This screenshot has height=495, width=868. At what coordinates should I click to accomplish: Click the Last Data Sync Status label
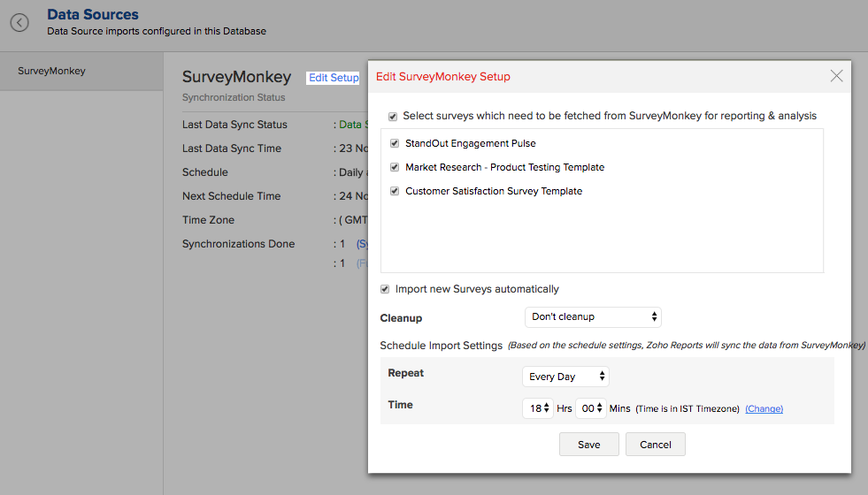pos(234,125)
